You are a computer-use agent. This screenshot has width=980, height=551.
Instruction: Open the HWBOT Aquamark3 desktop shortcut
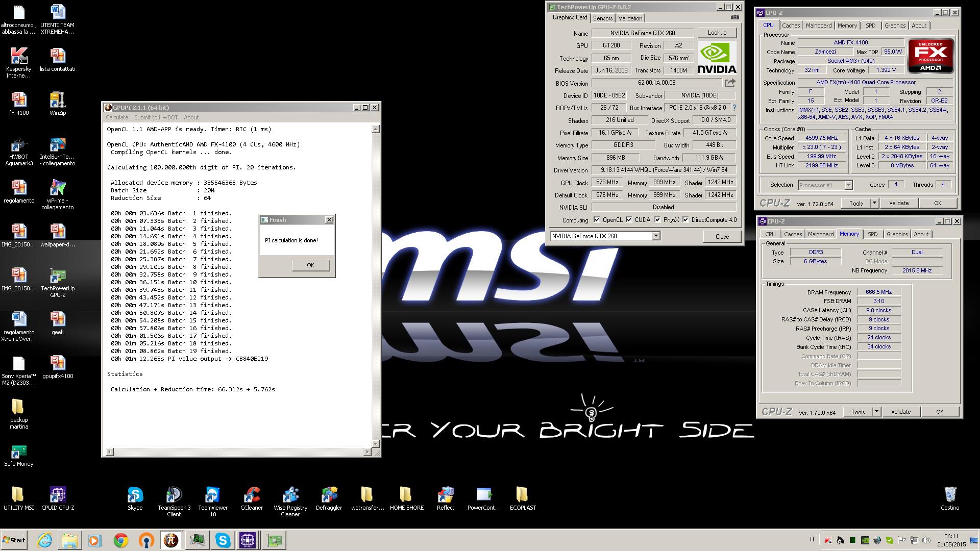pyautogui.click(x=19, y=152)
